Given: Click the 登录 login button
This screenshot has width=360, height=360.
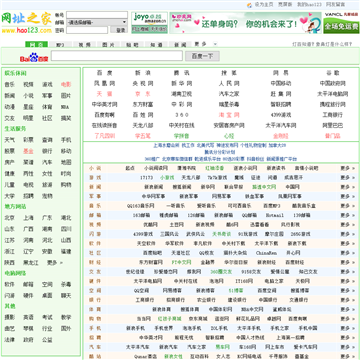Looking at the screenshot, I should point(119,30).
